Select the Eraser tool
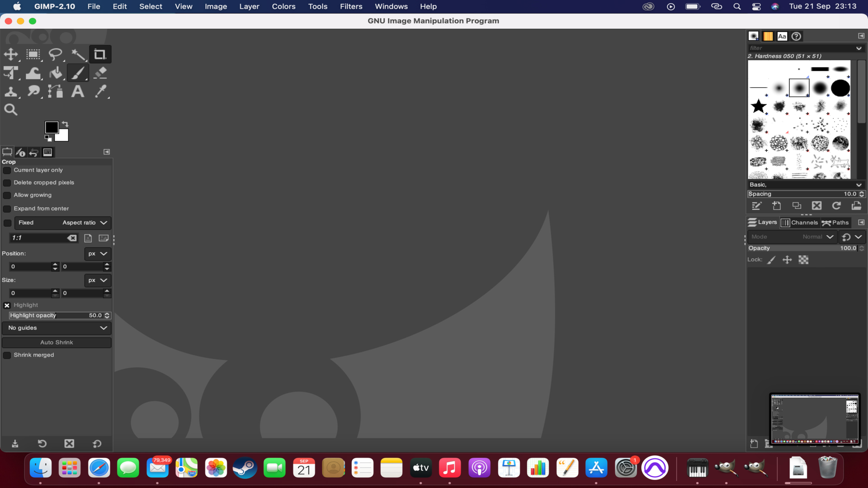This screenshot has height=488, width=868. coord(100,73)
